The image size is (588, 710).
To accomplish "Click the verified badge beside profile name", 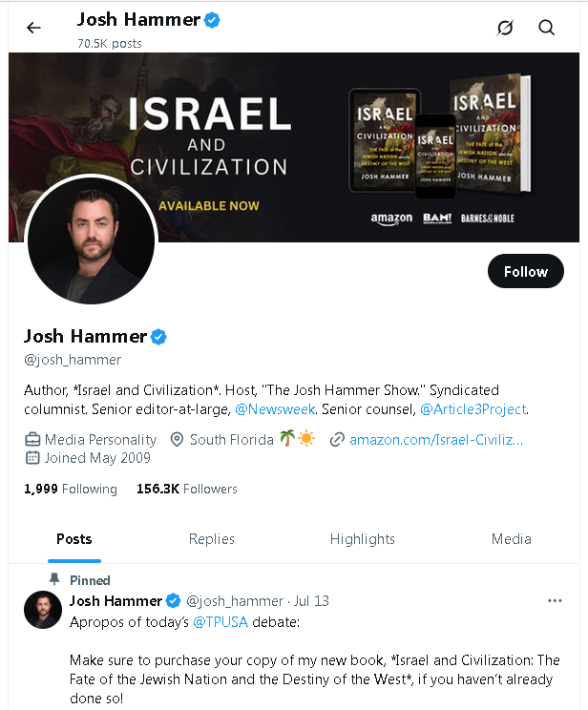I will (160, 336).
